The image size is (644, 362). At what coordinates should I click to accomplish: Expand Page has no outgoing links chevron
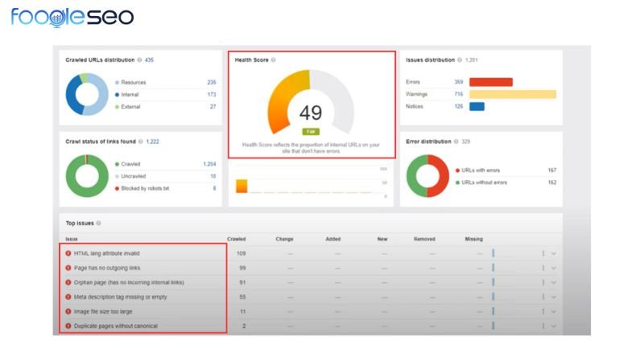click(554, 268)
